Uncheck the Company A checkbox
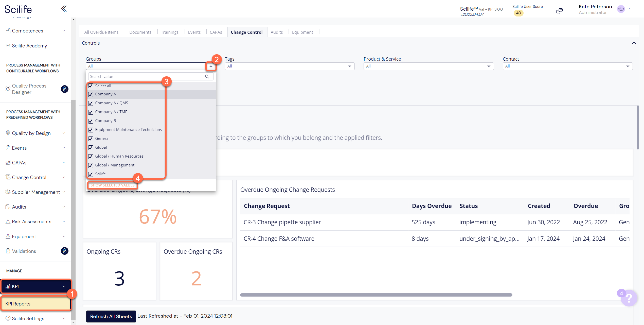The height and width of the screenshot is (325, 644). (x=91, y=94)
